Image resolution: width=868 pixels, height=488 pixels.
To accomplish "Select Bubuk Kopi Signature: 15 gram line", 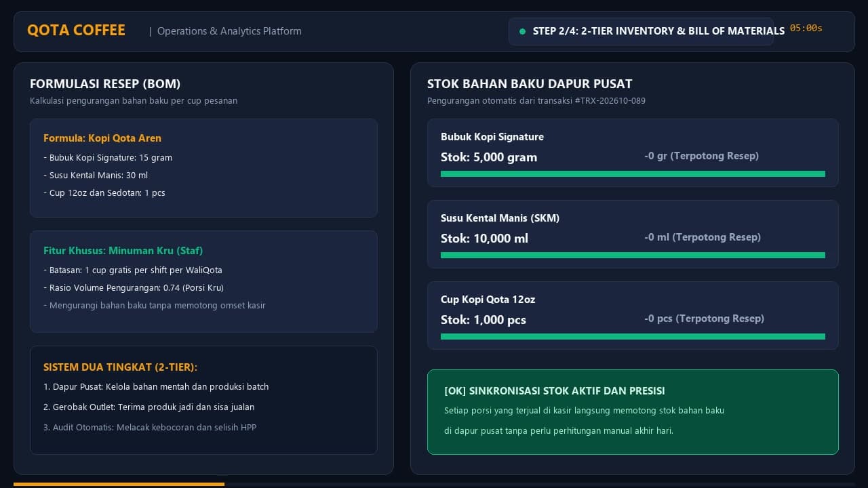I will point(108,158).
